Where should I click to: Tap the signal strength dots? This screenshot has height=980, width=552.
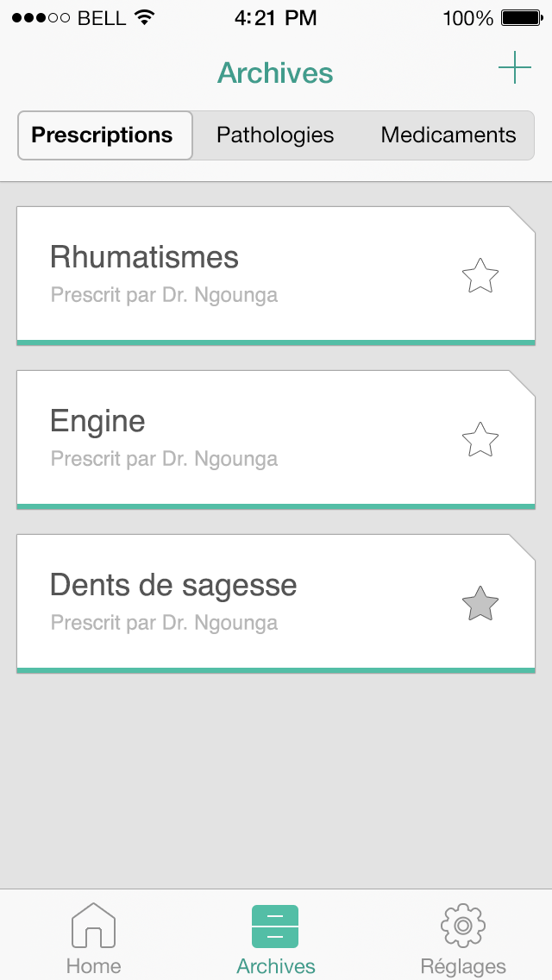[x=41, y=17]
